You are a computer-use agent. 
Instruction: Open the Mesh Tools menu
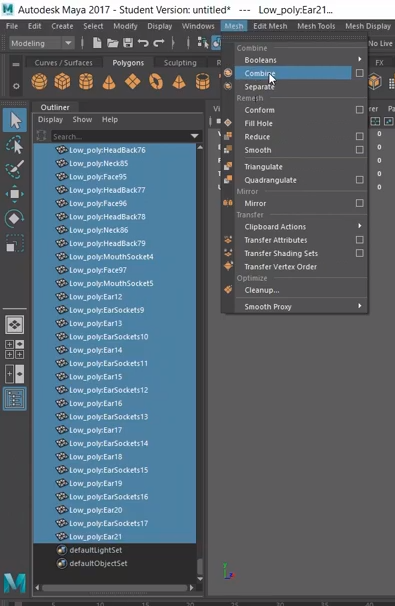tap(316, 26)
